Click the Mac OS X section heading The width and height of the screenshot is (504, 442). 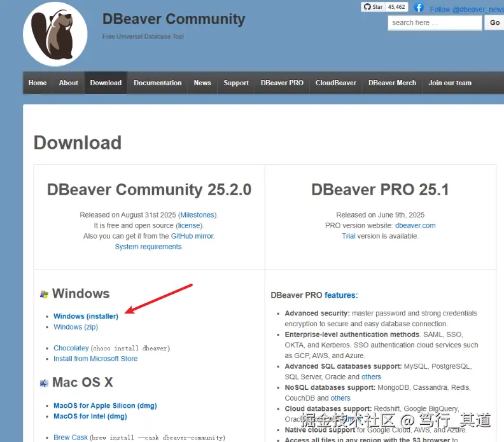pyautogui.click(x=82, y=383)
